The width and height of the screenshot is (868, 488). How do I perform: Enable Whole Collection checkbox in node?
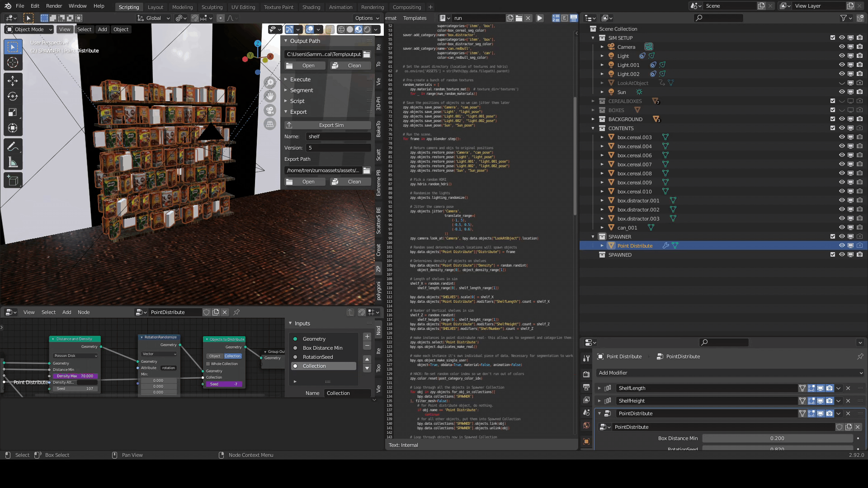(208, 364)
